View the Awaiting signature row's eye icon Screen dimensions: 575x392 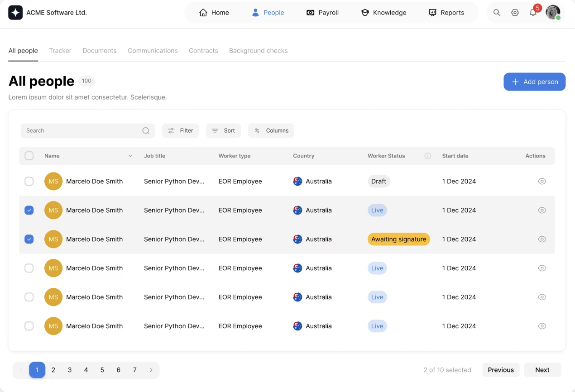[542, 239]
